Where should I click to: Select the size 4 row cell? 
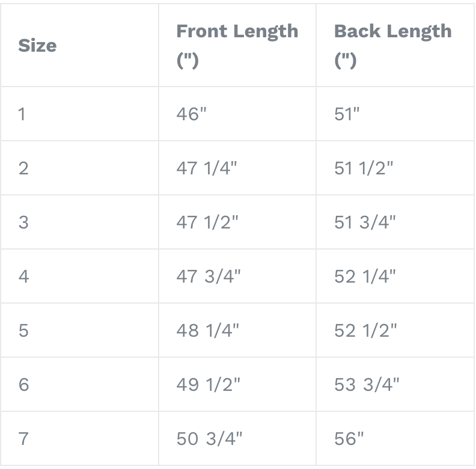tap(23, 276)
